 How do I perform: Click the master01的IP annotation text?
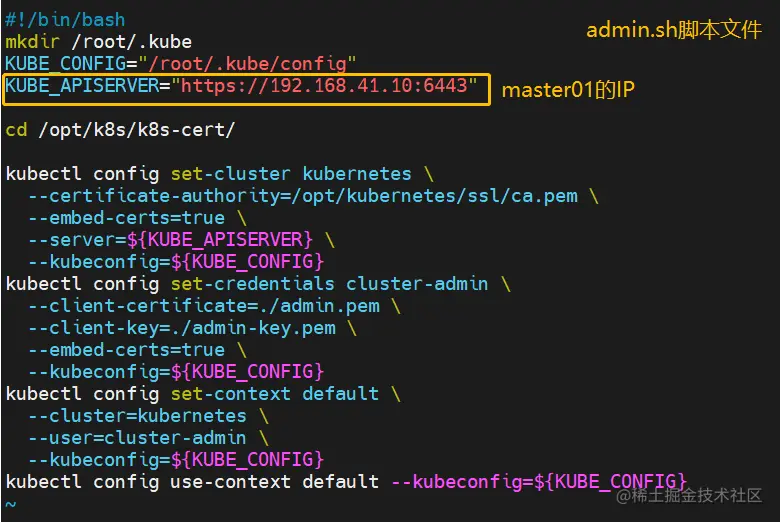click(x=568, y=90)
